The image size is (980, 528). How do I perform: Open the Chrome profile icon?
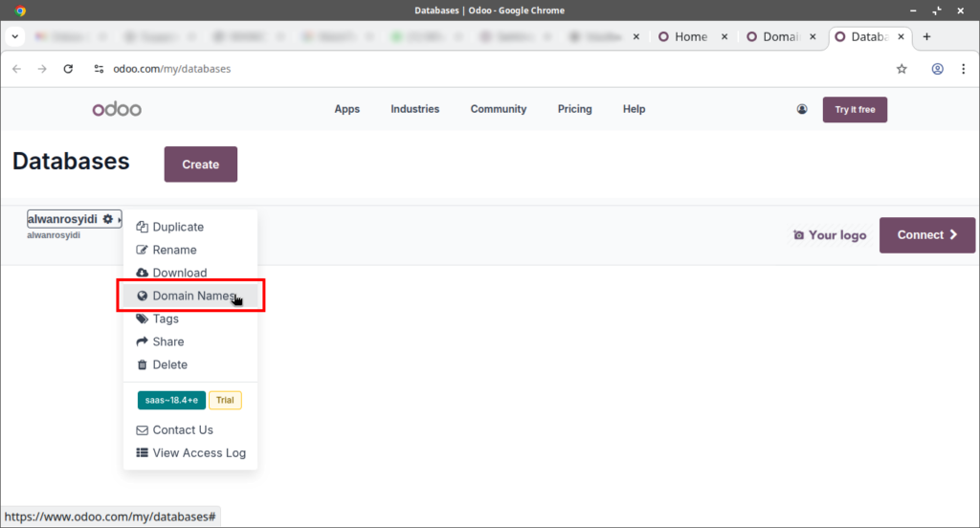click(x=938, y=69)
